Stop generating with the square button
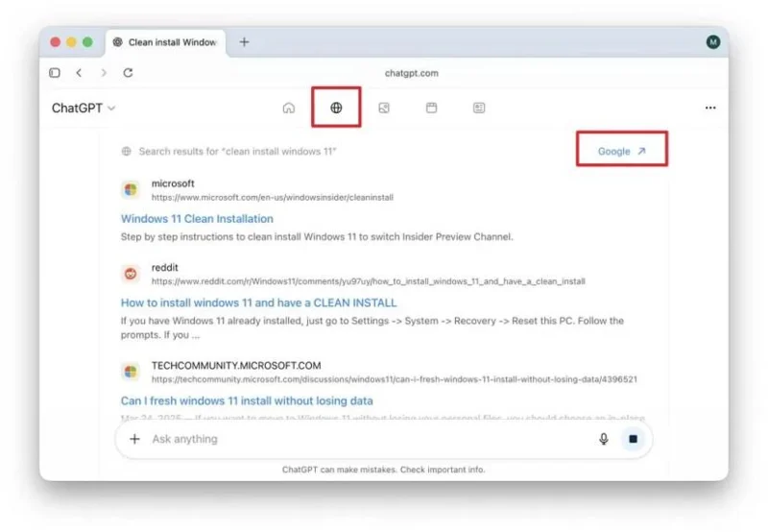The height and width of the screenshot is (532, 768). (633, 439)
